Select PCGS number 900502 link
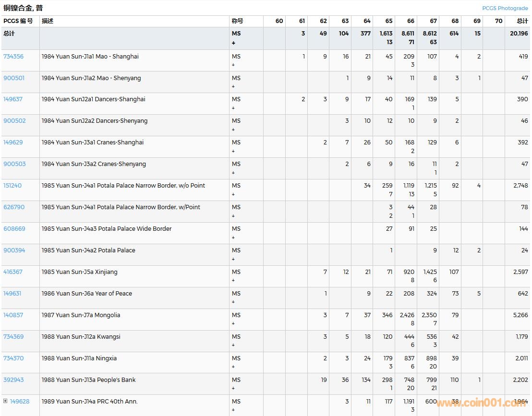Screen dimensions: 532x416 tap(14, 121)
